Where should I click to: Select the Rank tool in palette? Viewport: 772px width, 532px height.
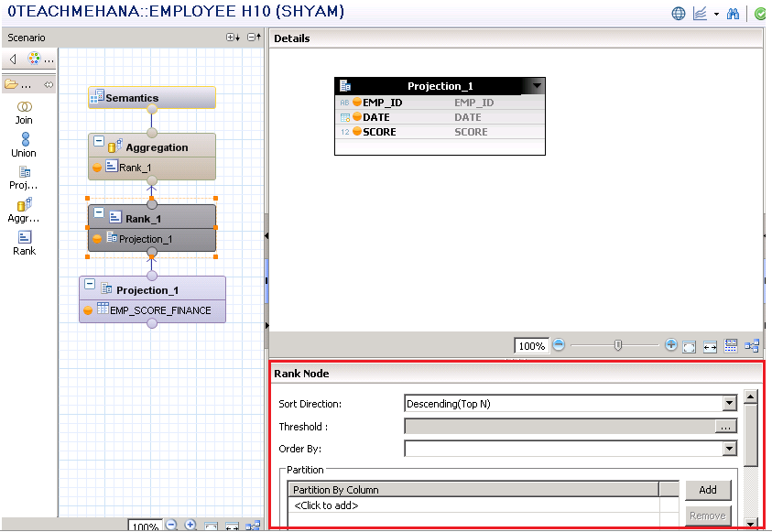(24, 244)
